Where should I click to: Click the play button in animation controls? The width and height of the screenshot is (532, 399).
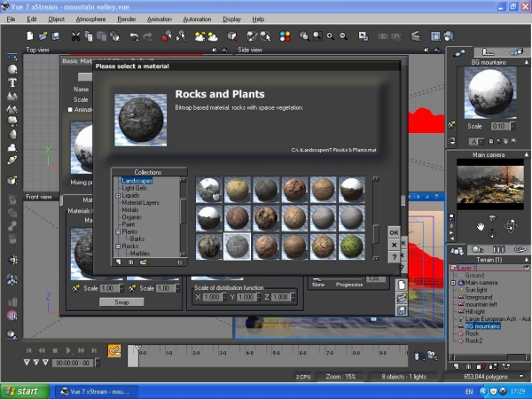click(68, 350)
